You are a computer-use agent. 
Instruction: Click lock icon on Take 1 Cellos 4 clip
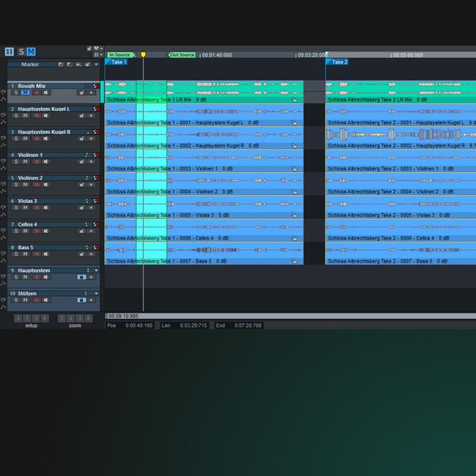pos(294,238)
